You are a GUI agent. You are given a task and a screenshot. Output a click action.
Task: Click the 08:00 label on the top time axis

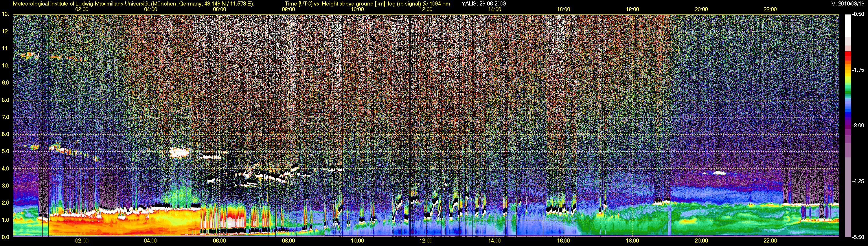(x=288, y=10)
